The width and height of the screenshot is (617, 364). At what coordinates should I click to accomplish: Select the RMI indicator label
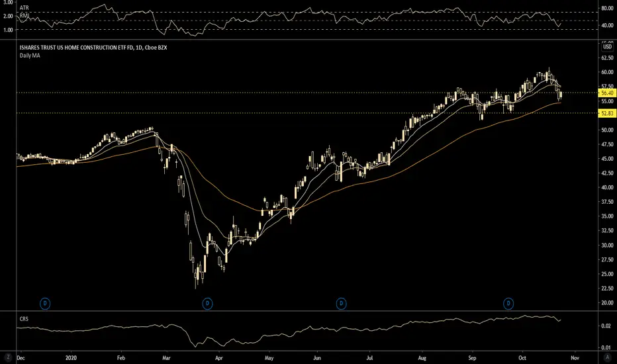(x=24, y=15)
